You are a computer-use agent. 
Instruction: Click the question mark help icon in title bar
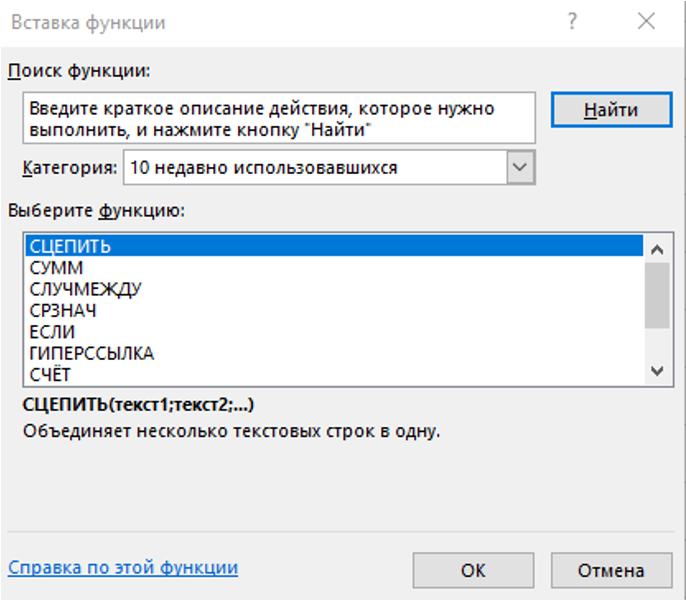pyautogui.click(x=574, y=22)
